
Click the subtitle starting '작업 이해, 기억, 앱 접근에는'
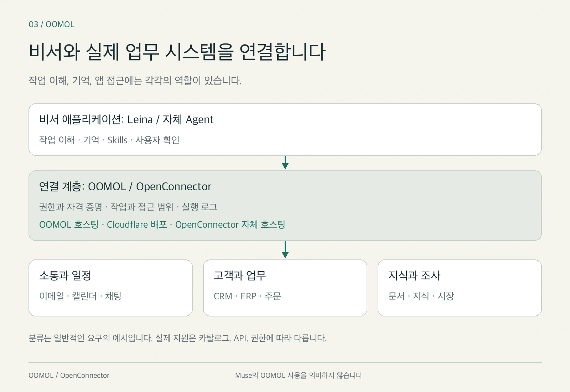135,81
